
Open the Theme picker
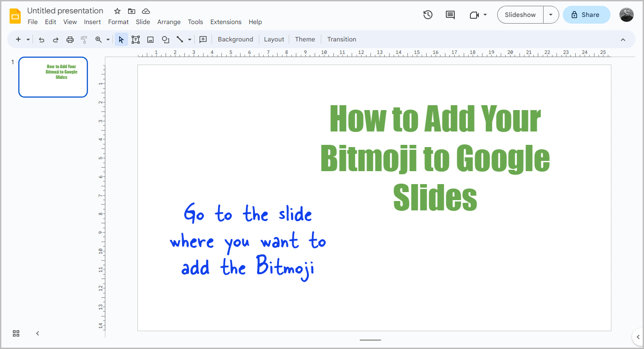pyautogui.click(x=305, y=39)
